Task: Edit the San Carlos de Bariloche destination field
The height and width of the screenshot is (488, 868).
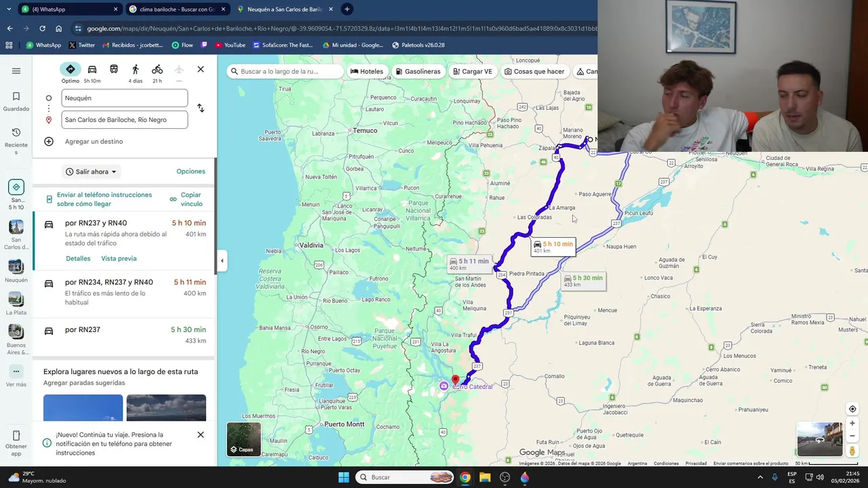Action: pos(125,120)
